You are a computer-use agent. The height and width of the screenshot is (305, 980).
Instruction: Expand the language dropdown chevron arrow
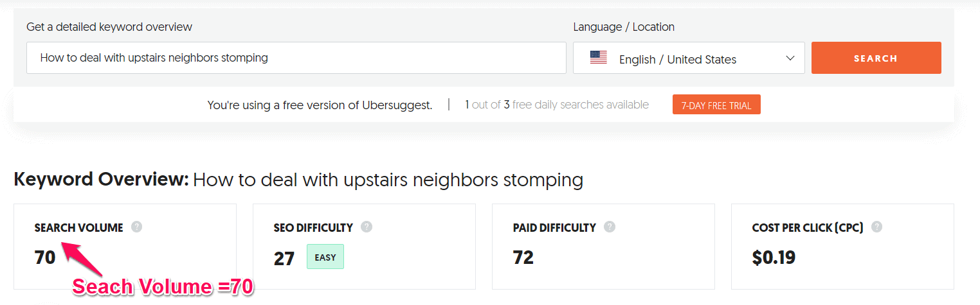(x=790, y=58)
